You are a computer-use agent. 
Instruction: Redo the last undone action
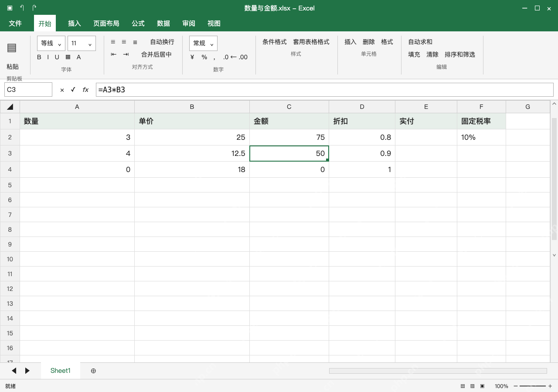tap(34, 8)
